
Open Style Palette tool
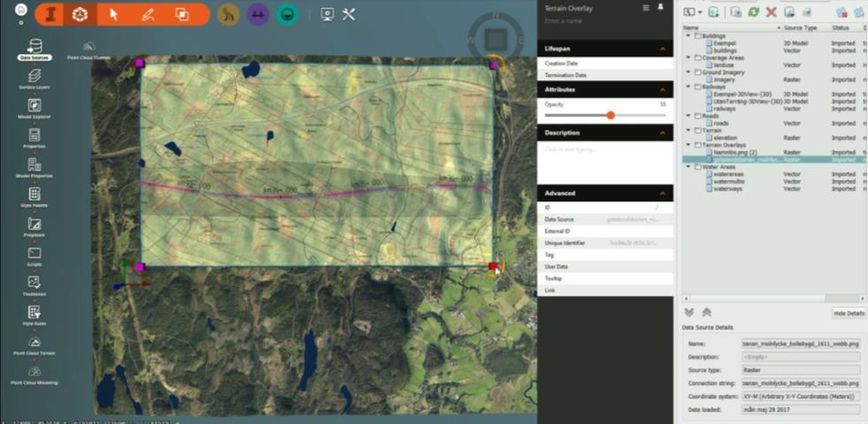tap(34, 198)
